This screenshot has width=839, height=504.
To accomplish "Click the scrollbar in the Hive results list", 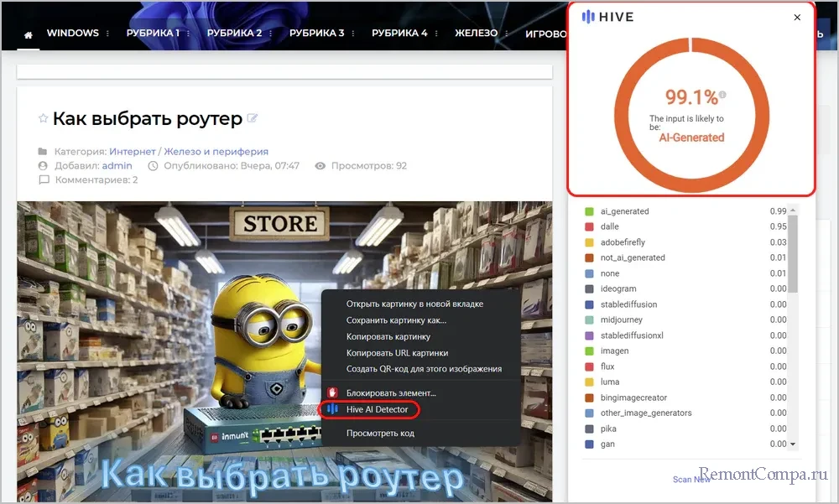I will (795, 252).
